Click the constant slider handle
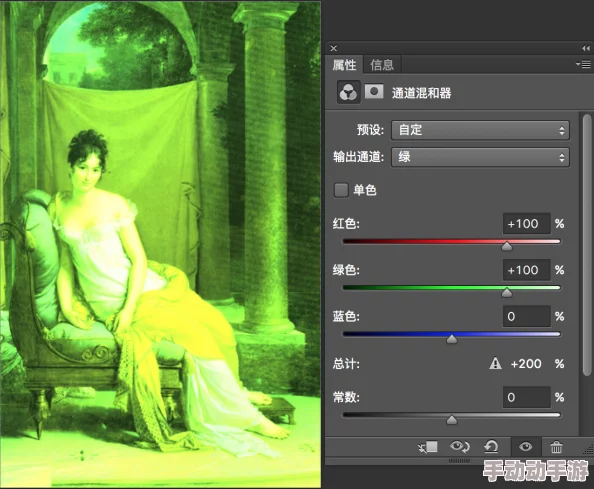The height and width of the screenshot is (489, 594). (x=452, y=420)
